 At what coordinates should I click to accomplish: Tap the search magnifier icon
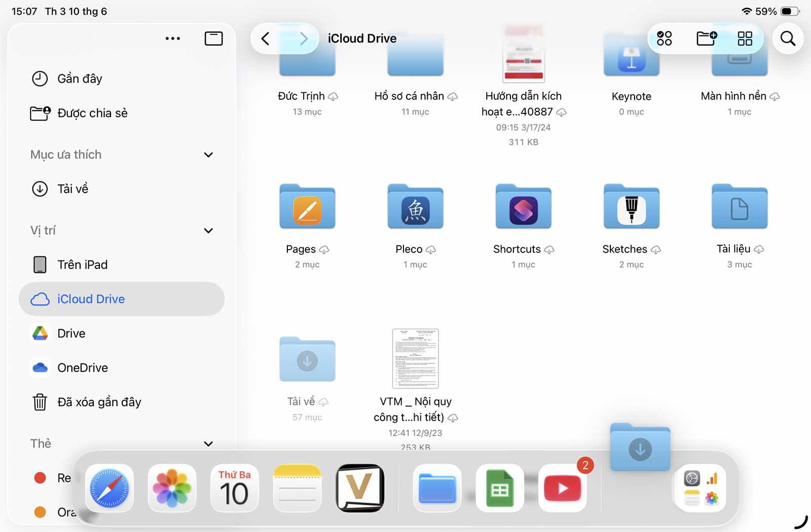coord(788,39)
